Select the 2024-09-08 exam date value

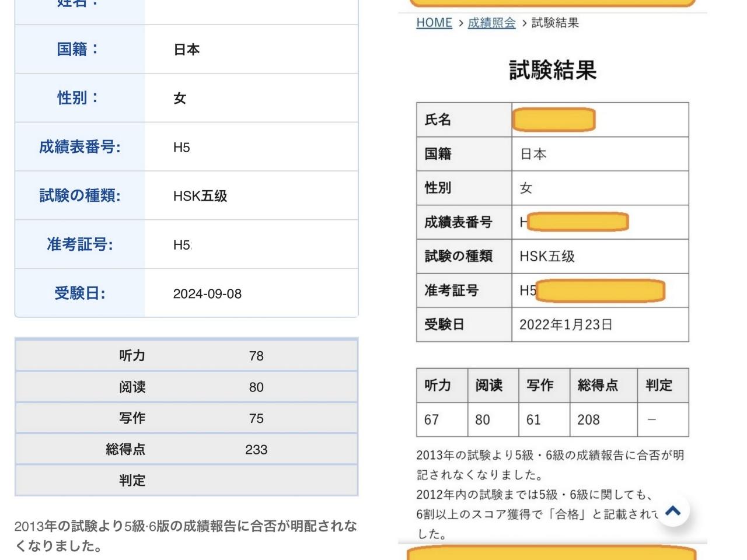coord(207,293)
